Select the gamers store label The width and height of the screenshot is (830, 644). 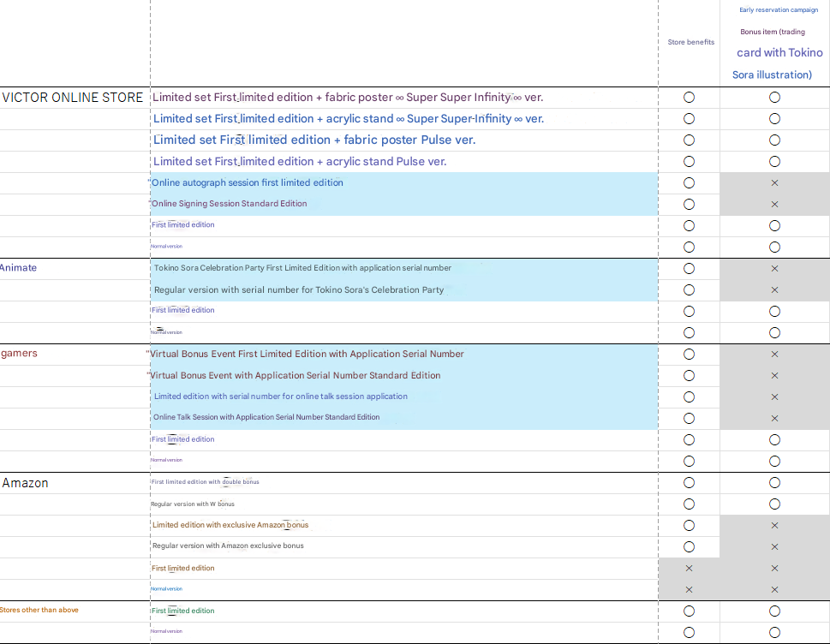tap(19, 353)
